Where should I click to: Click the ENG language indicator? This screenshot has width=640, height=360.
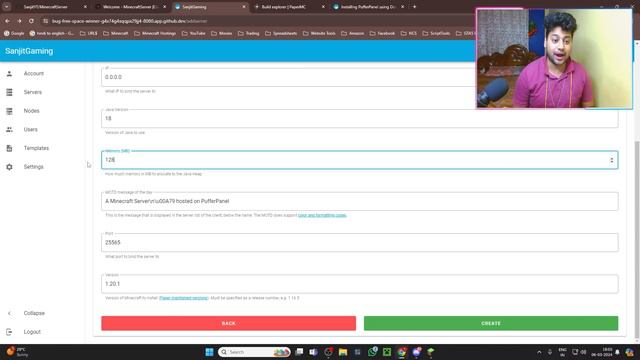[562, 352]
